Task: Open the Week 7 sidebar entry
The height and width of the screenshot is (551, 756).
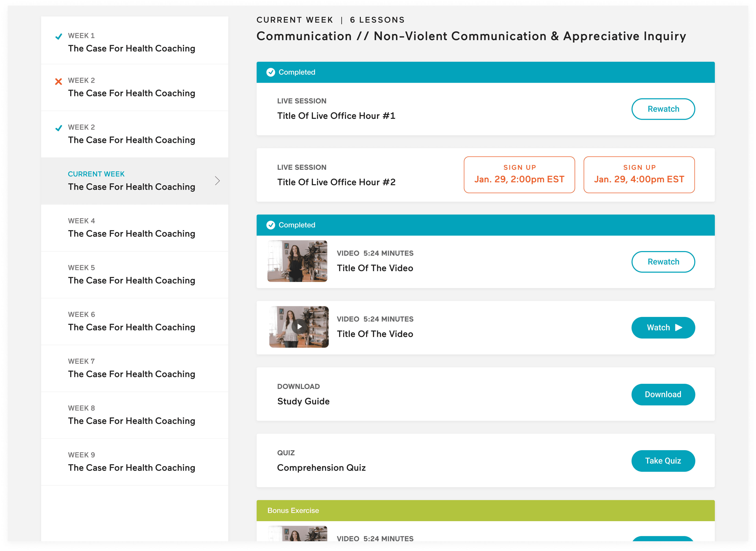Action: tap(132, 368)
